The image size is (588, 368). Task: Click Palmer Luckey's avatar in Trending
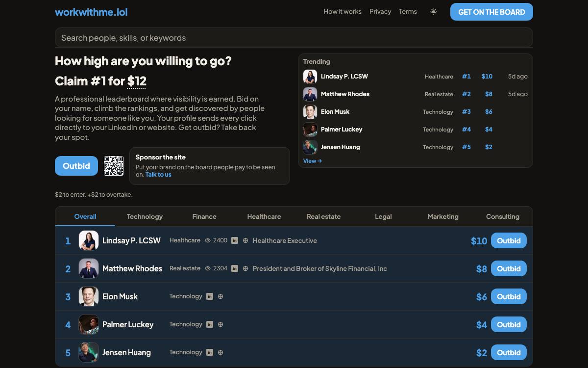tap(310, 130)
